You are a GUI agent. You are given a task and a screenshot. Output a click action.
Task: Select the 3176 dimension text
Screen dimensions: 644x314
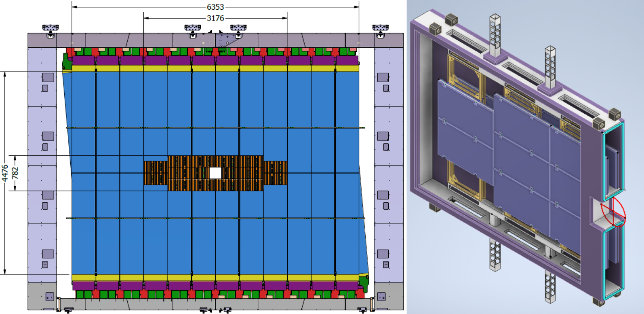pos(215,18)
